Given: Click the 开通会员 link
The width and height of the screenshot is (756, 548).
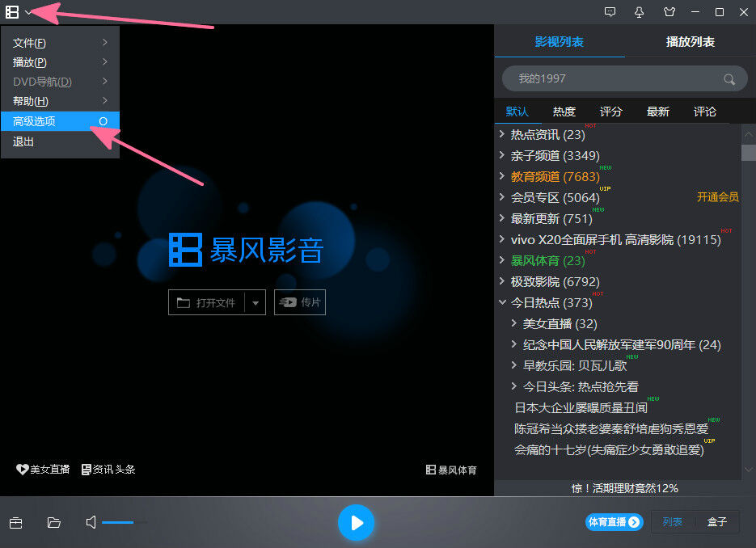Looking at the screenshot, I should click(x=716, y=196).
